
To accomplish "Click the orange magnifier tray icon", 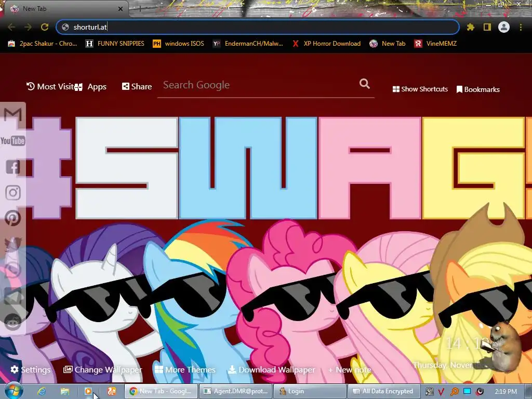I will point(454,392).
